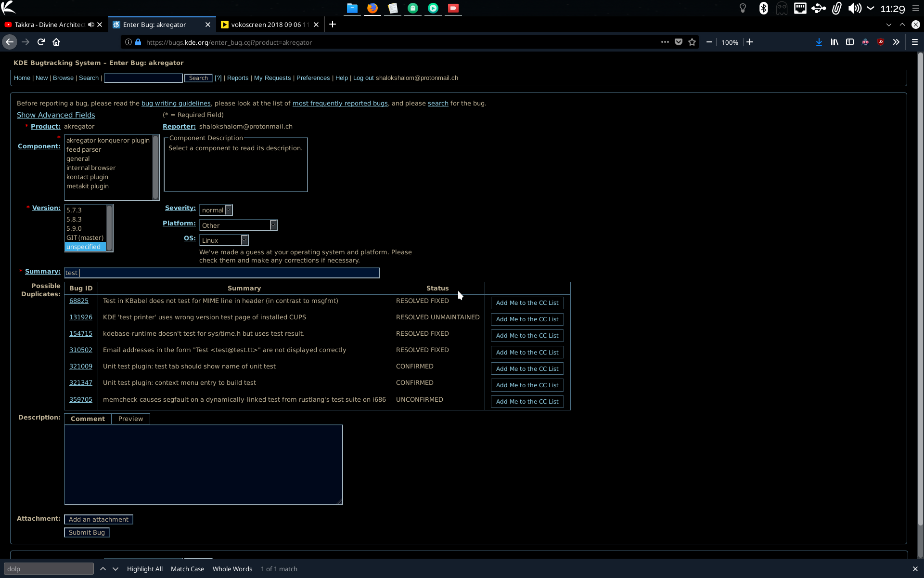The image size is (924, 578).
Task: Add me to CC list for bug 321009
Action: pyautogui.click(x=527, y=368)
